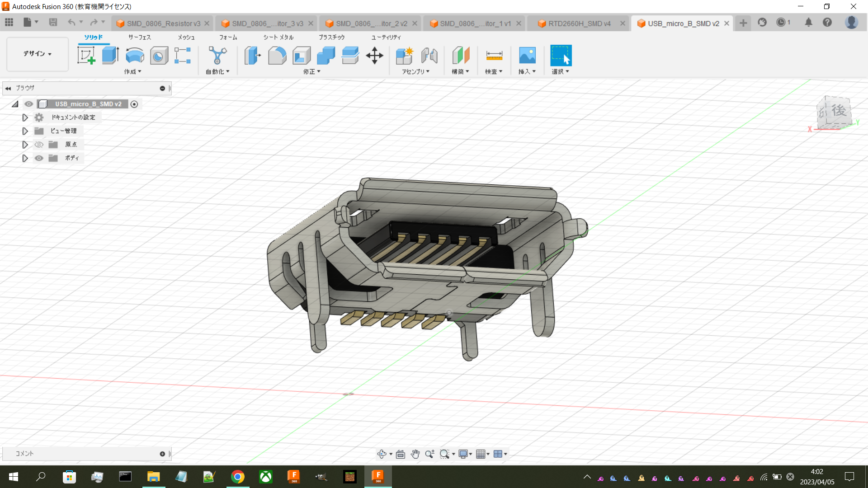Screen dimensions: 868x488
Task: Select the Revolve tool icon
Action: [135, 56]
